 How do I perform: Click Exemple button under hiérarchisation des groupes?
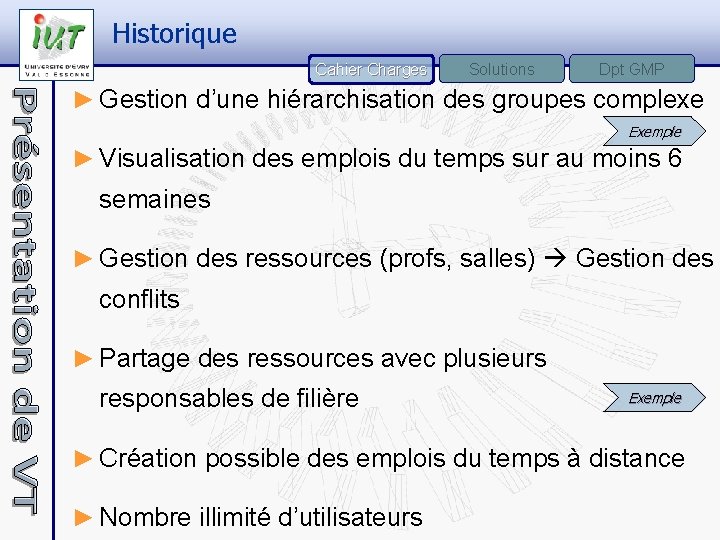[654, 131]
